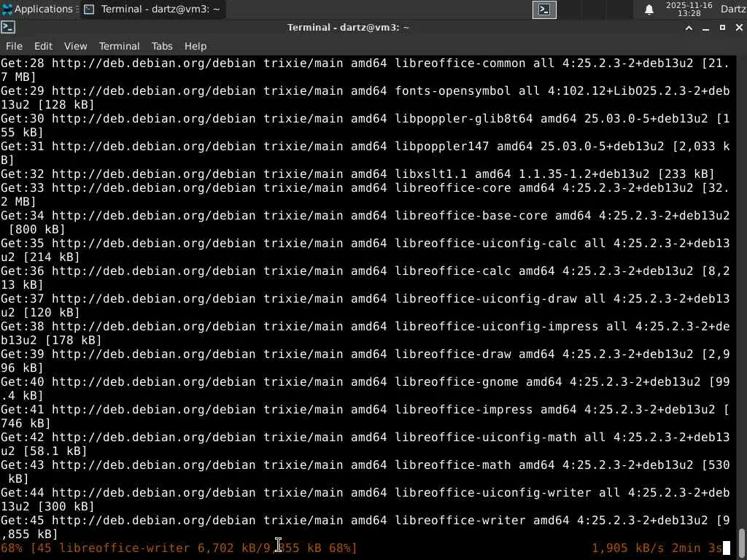The width and height of the screenshot is (747, 560).
Task: Click the Get:35 libreoffice-uiconfig-calc line
Action: click(365, 250)
